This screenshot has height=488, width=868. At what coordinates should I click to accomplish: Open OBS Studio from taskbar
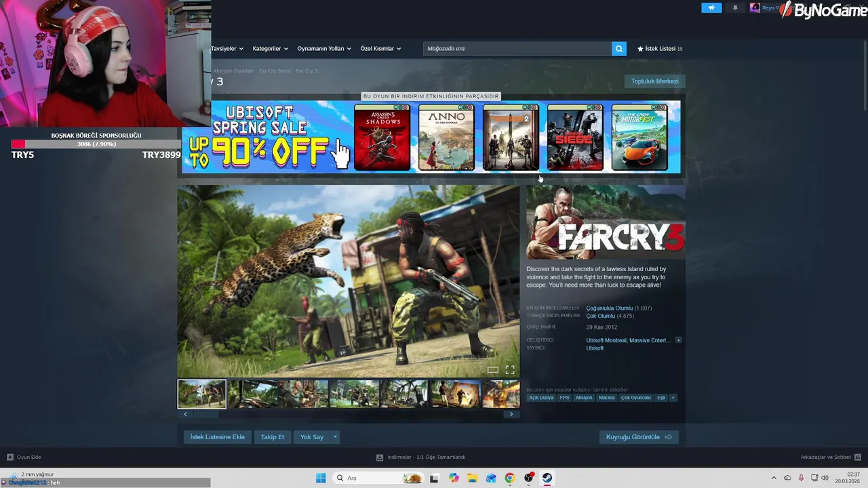pyautogui.click(x=528, y=478)
